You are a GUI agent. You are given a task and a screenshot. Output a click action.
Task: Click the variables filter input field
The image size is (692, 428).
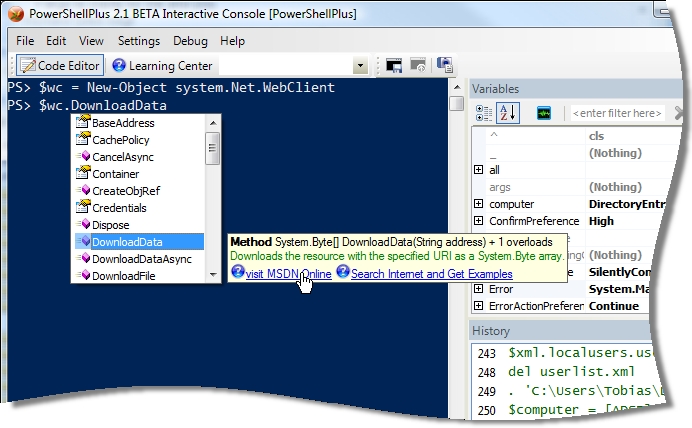click(617, 113)
